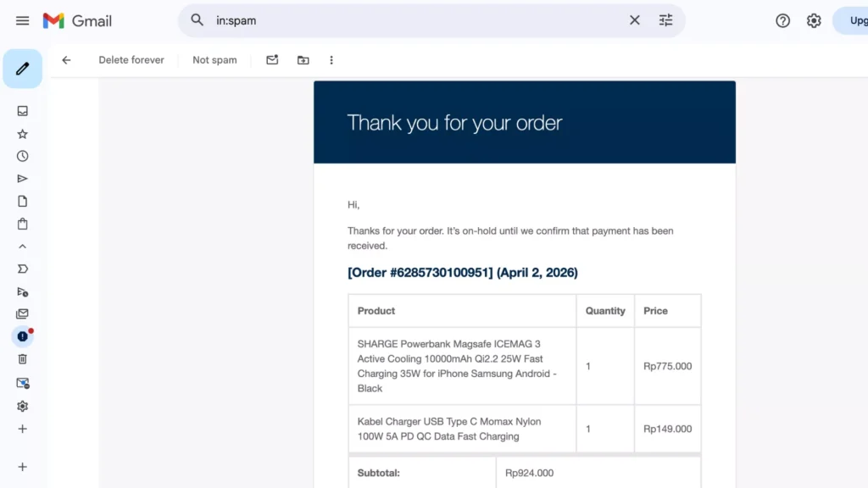Mark email as unread with envelope icon
868x488 pixels.
click(x=271, y=59)
